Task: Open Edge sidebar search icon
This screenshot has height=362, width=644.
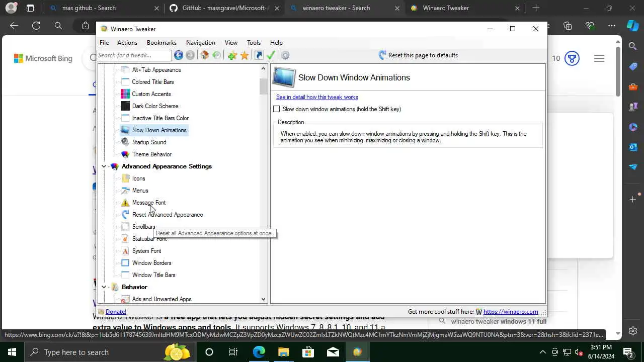Action: pyautogui.click(x=633, y=46)
